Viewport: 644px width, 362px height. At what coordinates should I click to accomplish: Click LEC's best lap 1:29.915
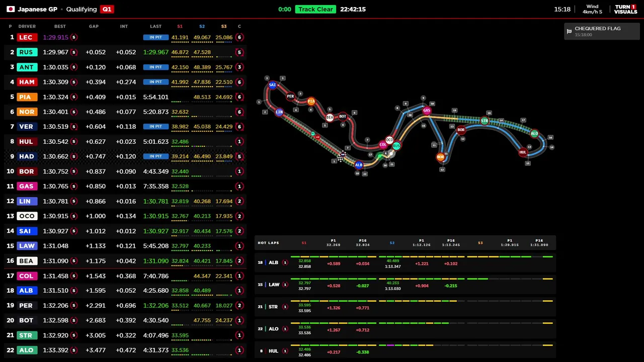click(x=55, y=37)
